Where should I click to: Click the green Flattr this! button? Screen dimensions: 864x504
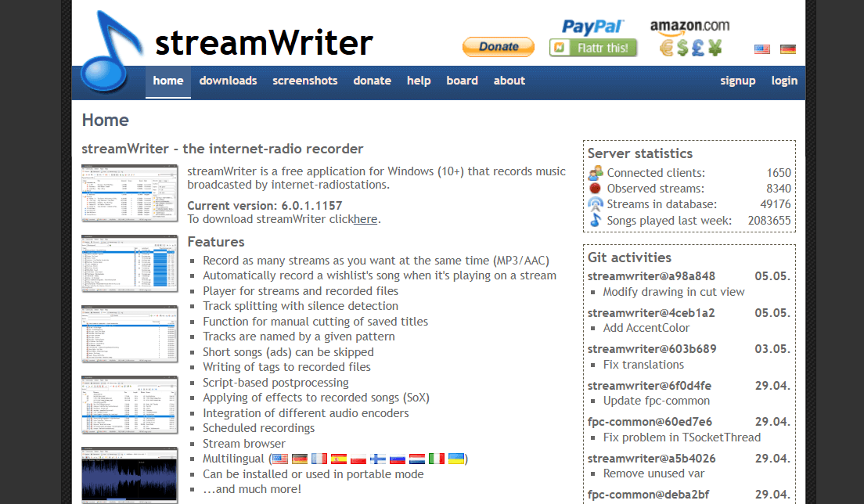(593, 48)
